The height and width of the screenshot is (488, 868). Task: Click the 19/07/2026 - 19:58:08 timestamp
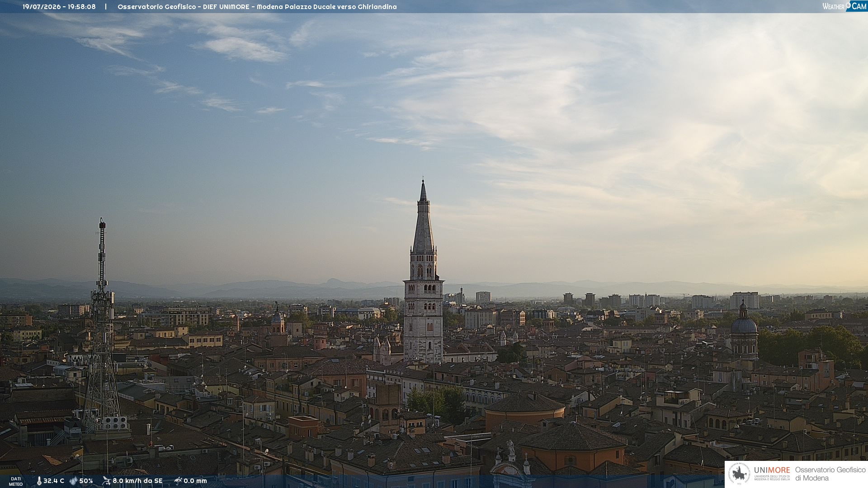pyautogui.click(x=59, y=7)
